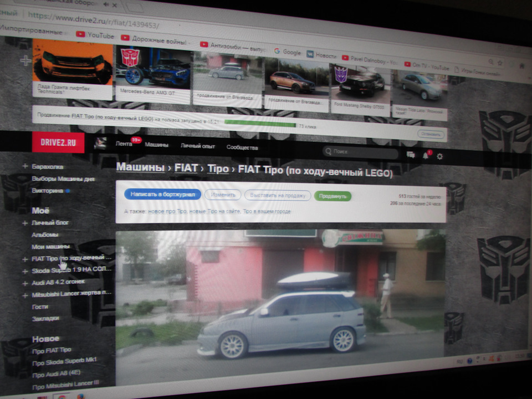Click the Tipo в вашем городе link
The height and width of the screenshot is (399, 532).
pyautogui.click(x=267, y=211)
